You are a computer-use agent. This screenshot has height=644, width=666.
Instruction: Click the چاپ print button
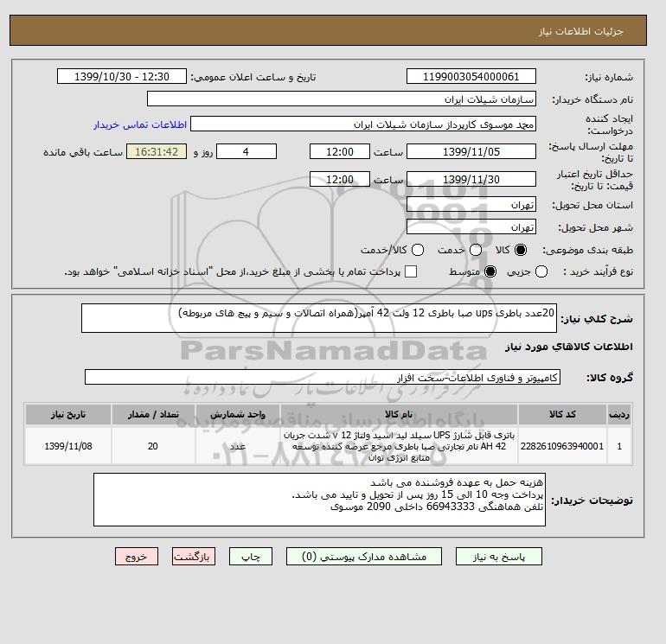(x=251, y=557)
